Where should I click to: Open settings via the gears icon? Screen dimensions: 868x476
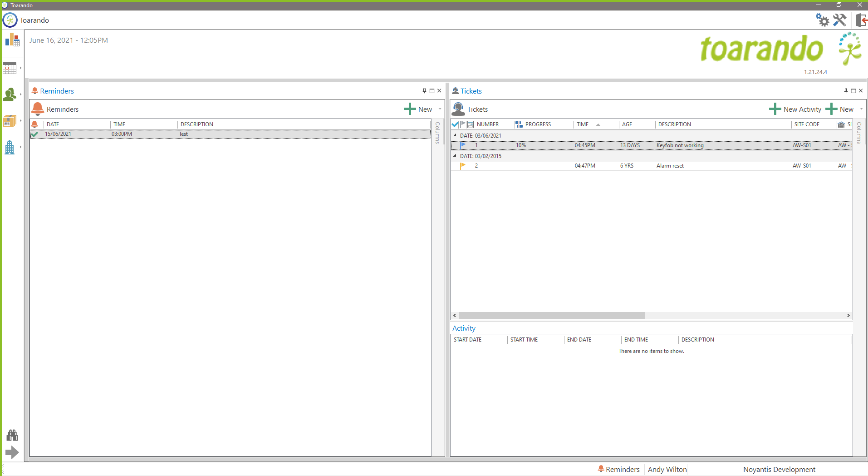(822, 20)
